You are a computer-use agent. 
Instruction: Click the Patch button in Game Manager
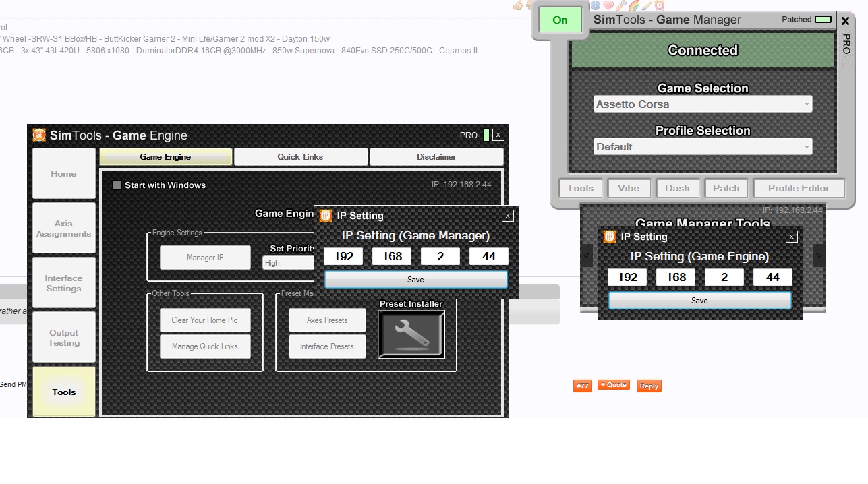pyautogui.click(x=726, y=188)
